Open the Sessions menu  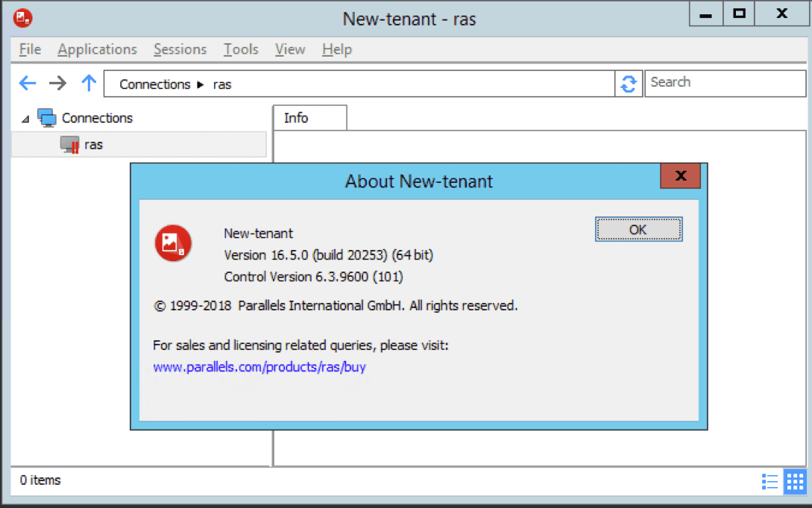[180, 49]
